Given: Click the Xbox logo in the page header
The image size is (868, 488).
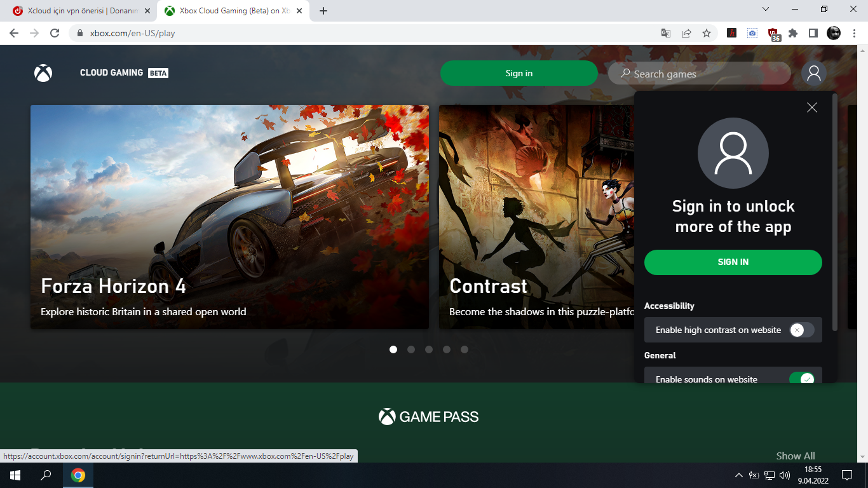Looking at the screenshot, I should click(x=43, y=73).
